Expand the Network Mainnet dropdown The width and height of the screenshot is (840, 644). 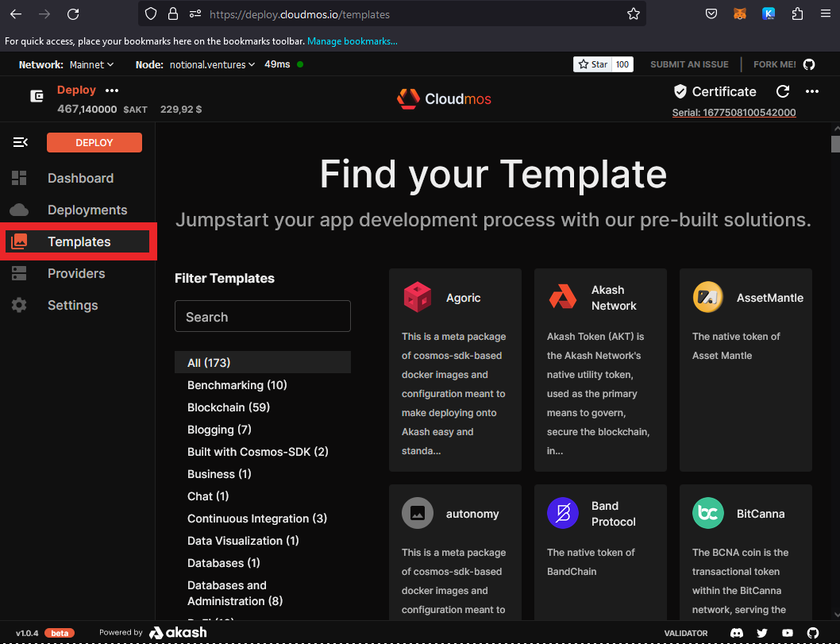89,64
